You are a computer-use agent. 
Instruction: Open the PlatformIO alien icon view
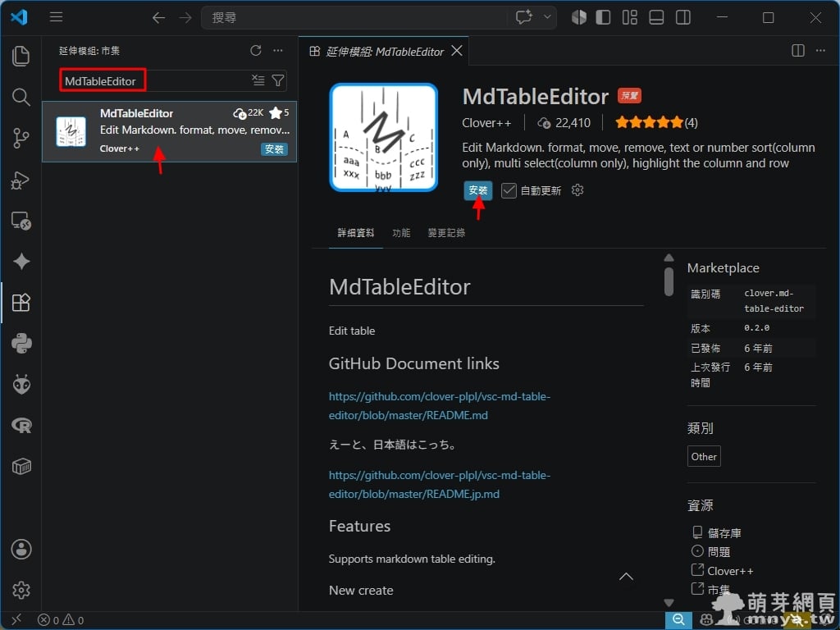click(x=21, y=384)
